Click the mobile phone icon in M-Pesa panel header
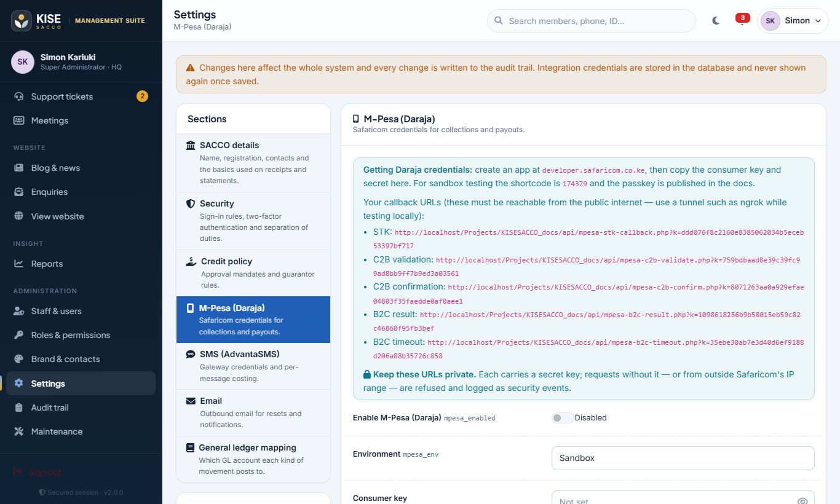This screenshot has height=504, width=840. 355,119
